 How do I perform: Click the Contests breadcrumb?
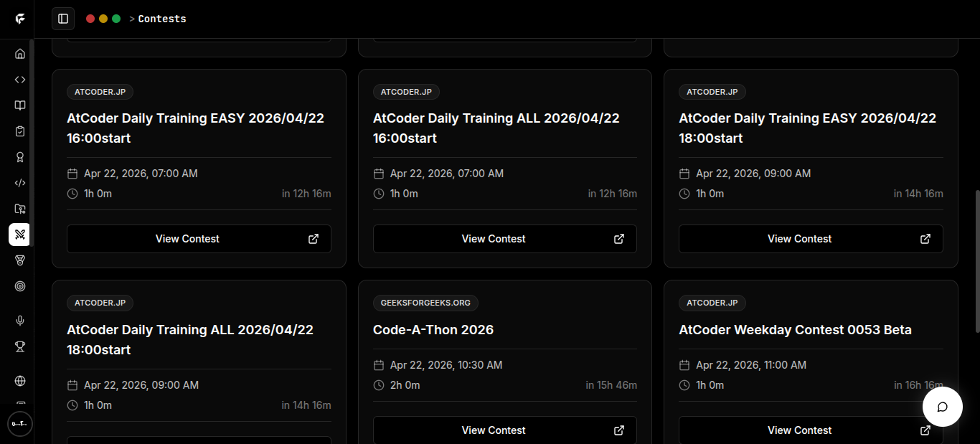coord(162,19)
